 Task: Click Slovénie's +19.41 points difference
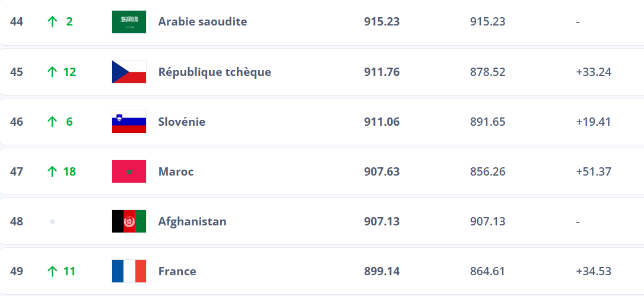point(593,122)
